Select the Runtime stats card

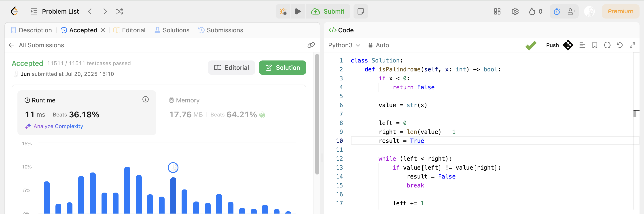tap(87, 112)
